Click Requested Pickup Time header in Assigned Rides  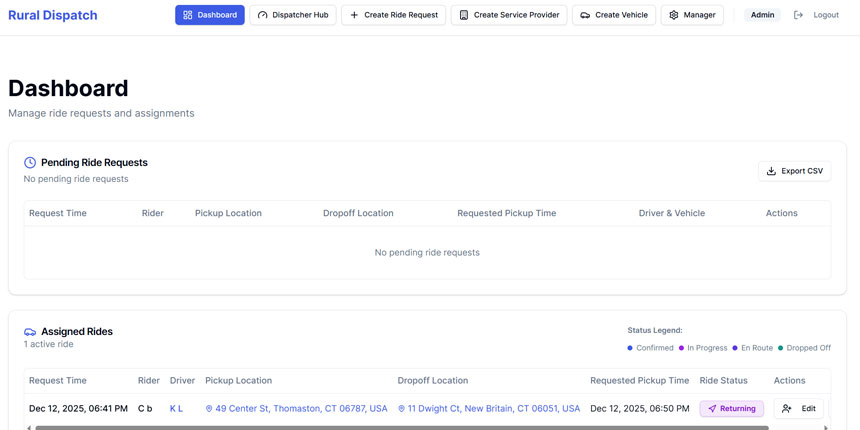[640, 381]
